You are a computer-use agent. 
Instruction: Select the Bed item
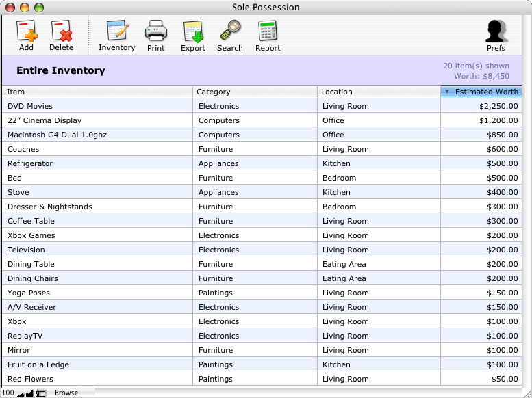tap(14, 178)
